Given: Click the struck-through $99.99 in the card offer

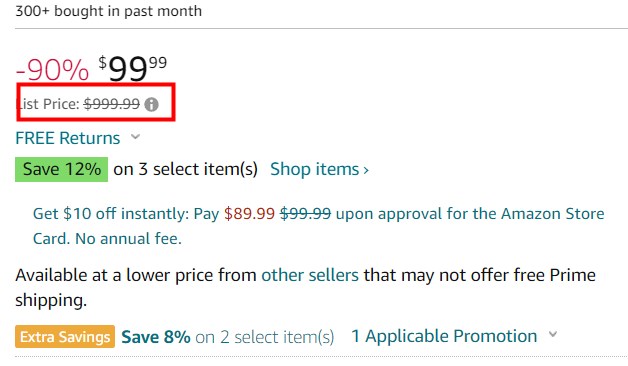Looking at the screenshot, I should tap(306, 214).
